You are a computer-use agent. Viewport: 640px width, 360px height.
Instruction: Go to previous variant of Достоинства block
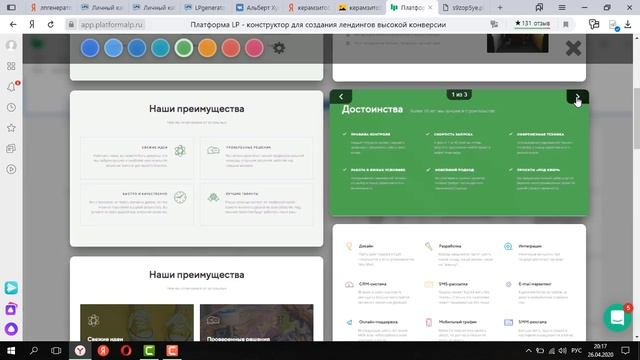[x=341, y=96]
